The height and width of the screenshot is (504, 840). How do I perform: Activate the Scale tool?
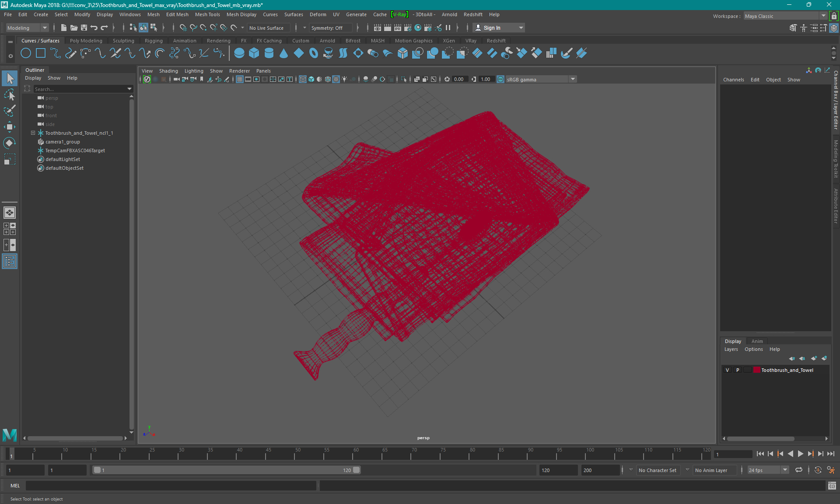coord(10,159)
